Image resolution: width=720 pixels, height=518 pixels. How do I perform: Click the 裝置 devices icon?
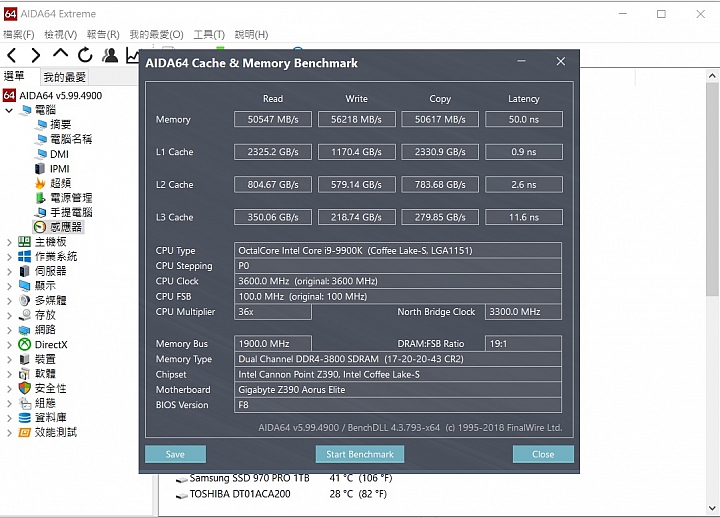24,359
